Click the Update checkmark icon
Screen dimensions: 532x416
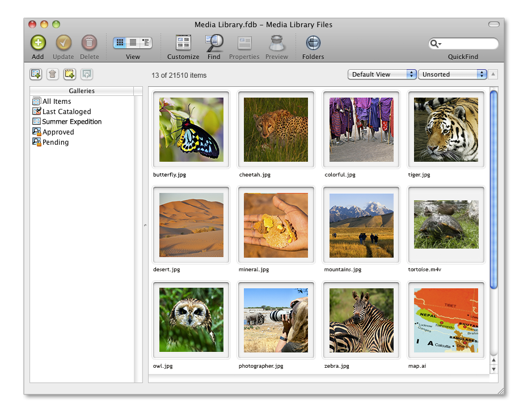click(64, 43)
